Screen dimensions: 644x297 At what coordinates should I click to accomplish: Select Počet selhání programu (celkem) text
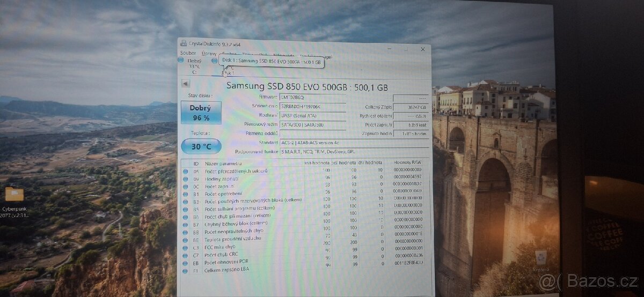coord(240,208)
